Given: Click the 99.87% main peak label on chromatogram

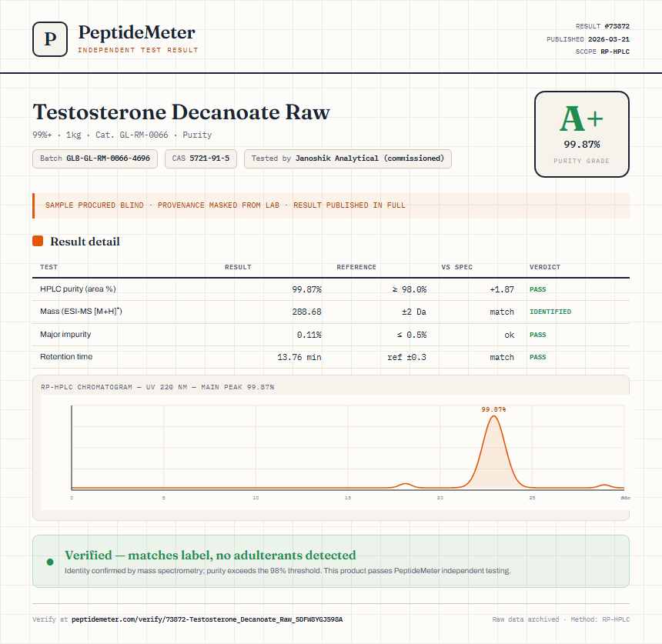Looking at the screenshot, I should [493, 409].
